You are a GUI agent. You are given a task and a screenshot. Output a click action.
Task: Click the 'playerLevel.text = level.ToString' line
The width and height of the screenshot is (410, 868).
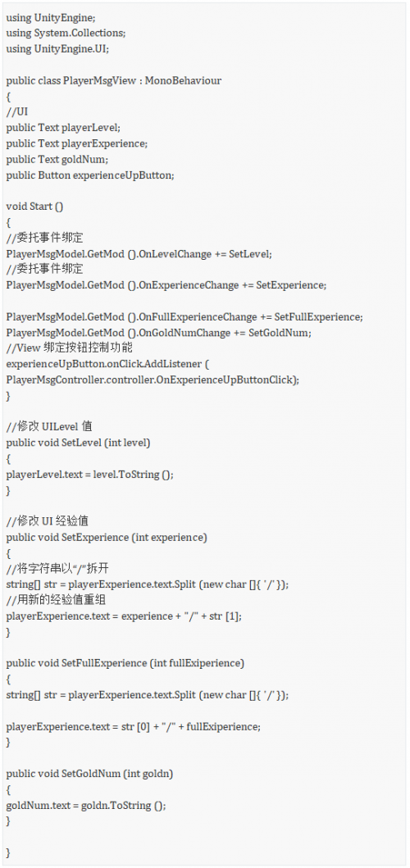89,475
